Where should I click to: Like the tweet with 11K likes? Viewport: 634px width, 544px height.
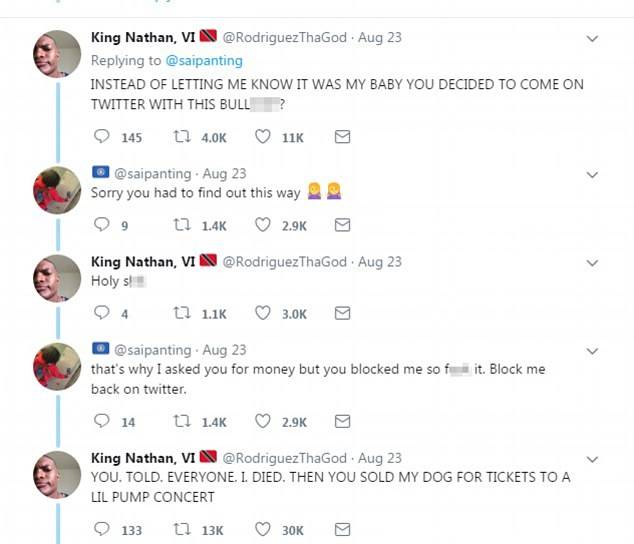click(x=262, y=137)
